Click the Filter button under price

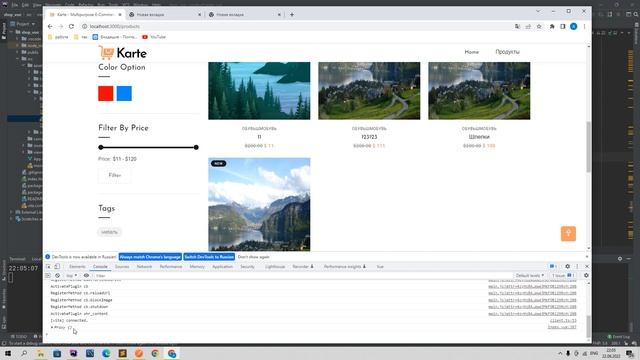click(x=115, y=175)
